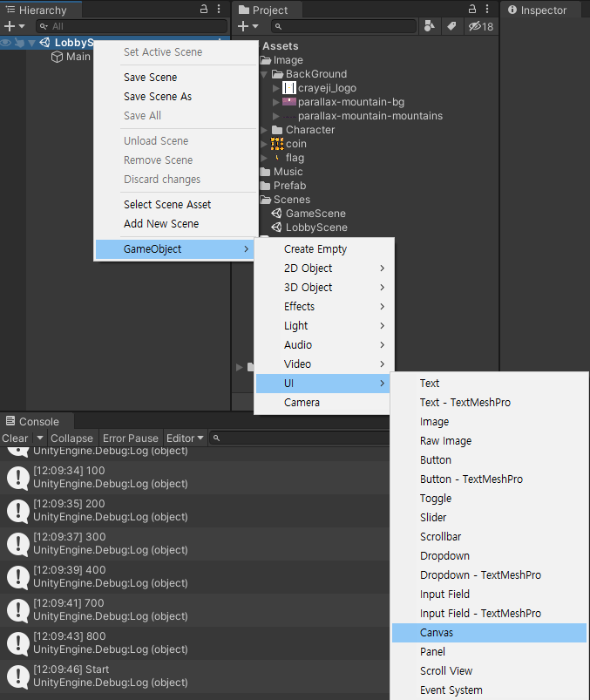Expand the Character folder arrow
Screen dimensions: 590x700
click(264, 130)
